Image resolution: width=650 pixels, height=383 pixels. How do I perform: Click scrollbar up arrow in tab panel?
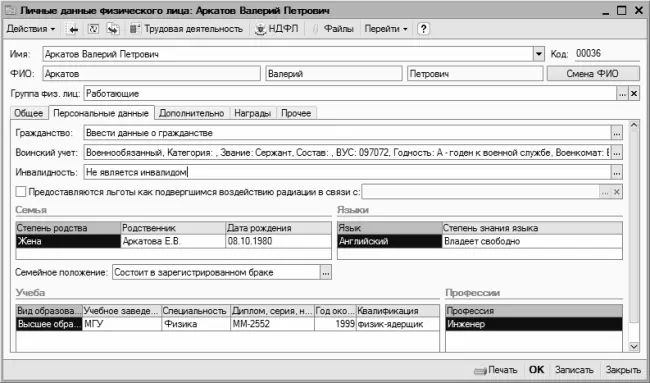point(634,125)
